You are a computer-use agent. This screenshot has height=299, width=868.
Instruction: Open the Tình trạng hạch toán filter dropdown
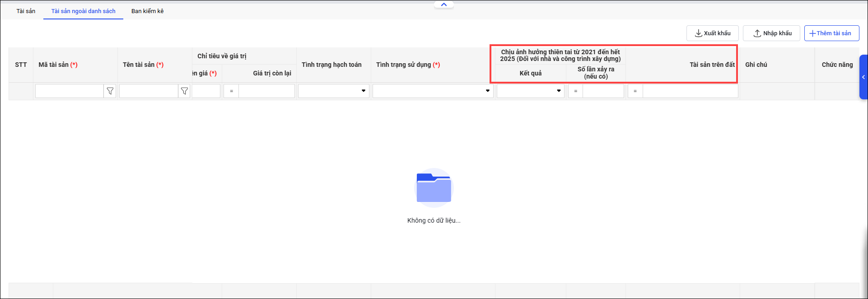[x=363, y=91]
